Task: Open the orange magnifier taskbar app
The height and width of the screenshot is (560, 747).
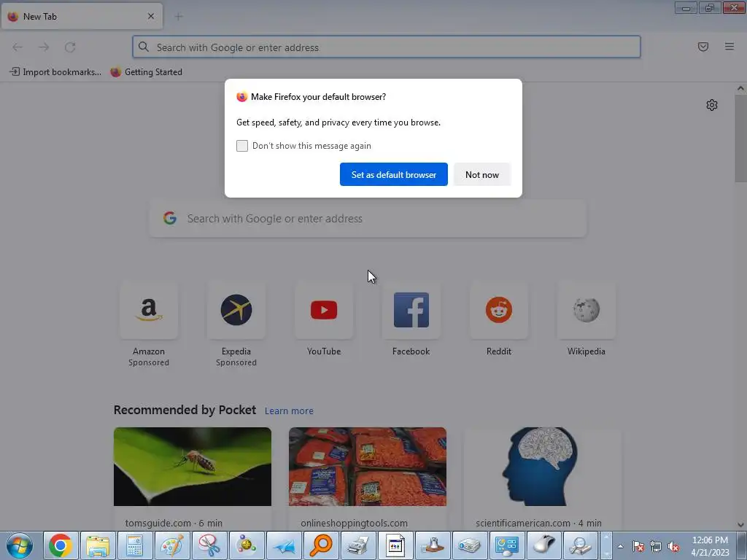Action: coord(321,545)
